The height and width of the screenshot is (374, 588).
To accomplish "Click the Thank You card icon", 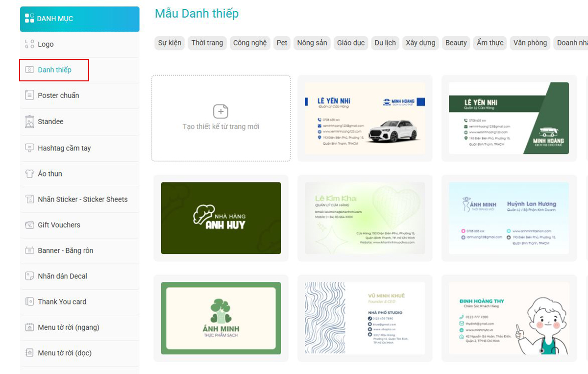I will (29, 301).
